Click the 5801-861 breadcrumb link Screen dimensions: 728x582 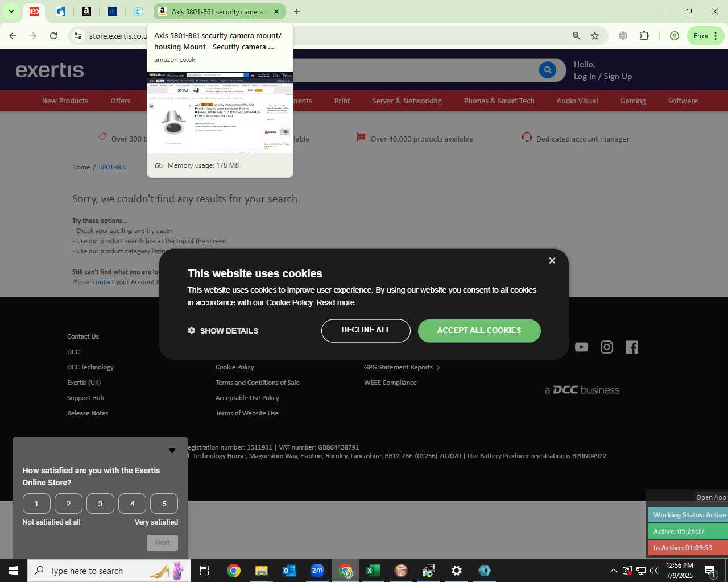pos(113,167)
